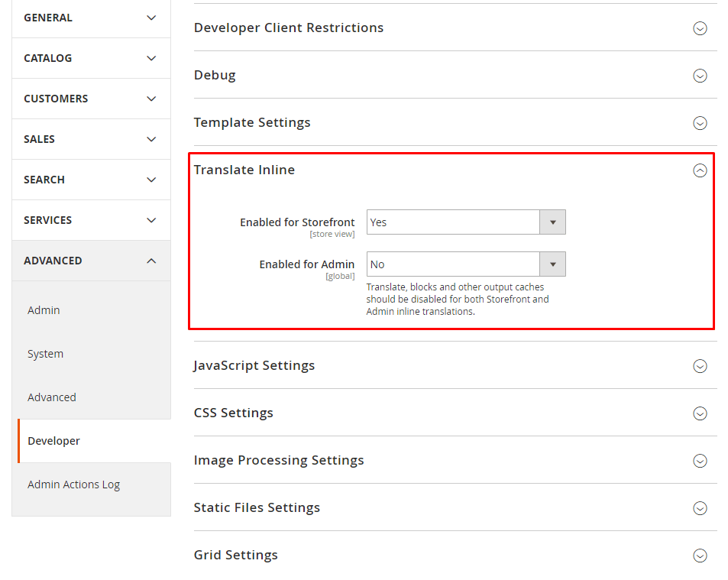Viewport: 728px width, 580px height.
Task: Click the GENERAL section label
Action: (x=48, y=18)
